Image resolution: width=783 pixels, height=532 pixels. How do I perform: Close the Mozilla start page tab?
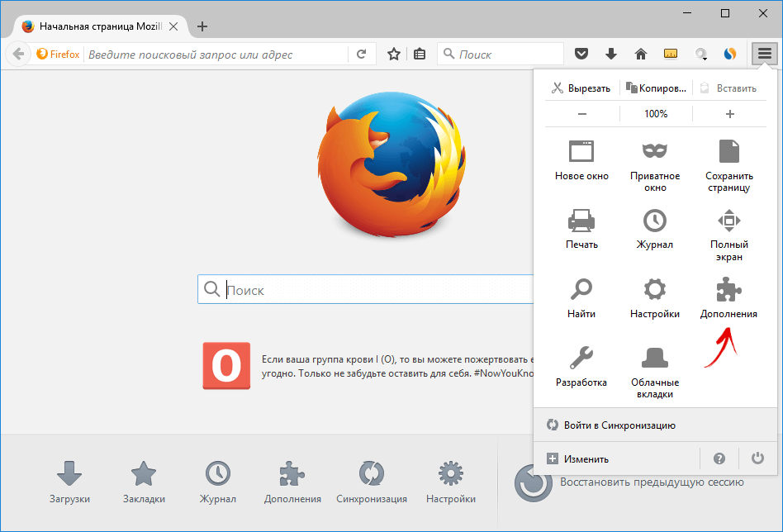[173, 26]
